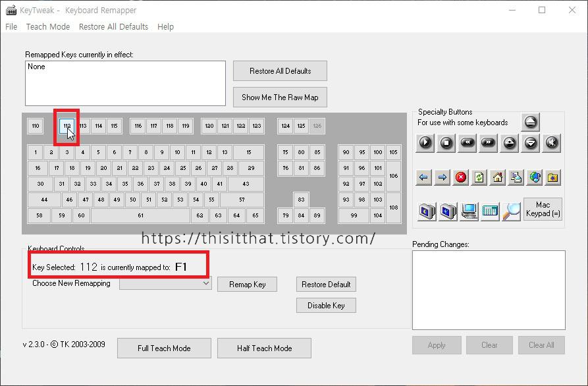Image resolution: width=588 pixels, height=386 pixels.
Task: Click the Stop media specialty button
Action: click(x=446, y=143)
